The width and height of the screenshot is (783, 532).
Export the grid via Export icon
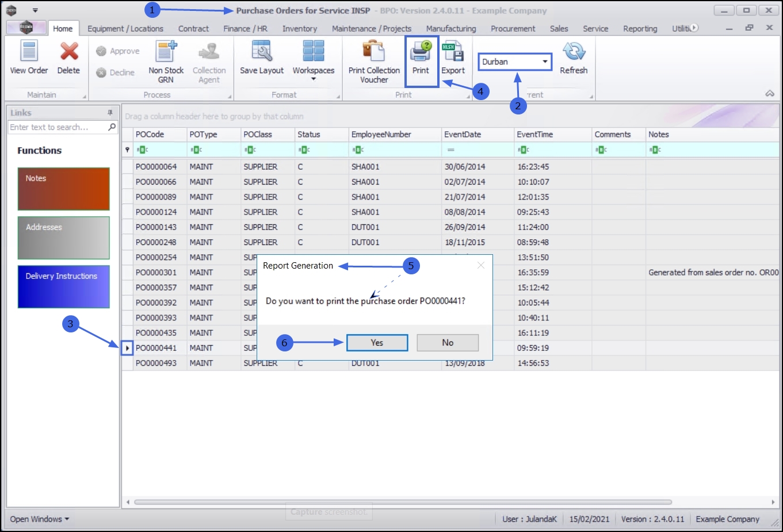[453, 58]
